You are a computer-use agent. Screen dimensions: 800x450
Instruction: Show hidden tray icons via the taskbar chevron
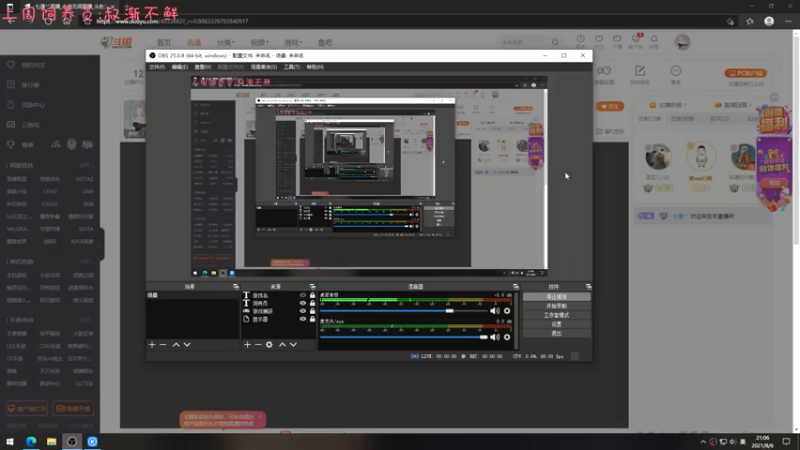(703, 442)
